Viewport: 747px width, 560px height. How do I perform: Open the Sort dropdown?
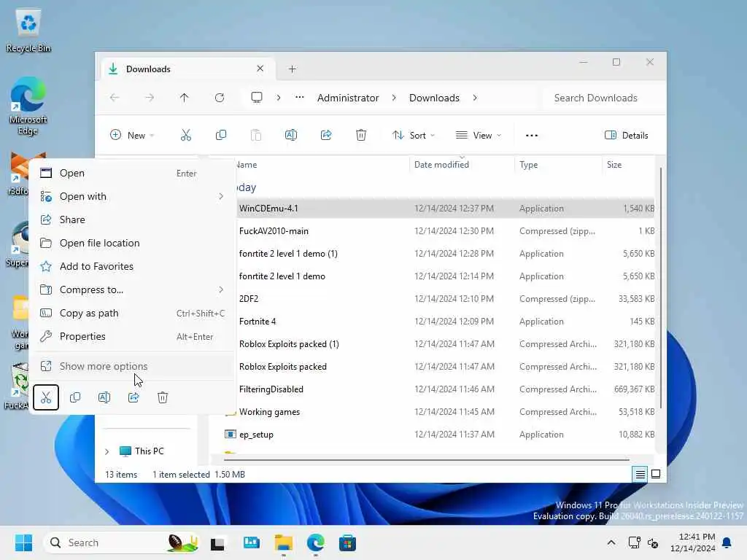coord(414,135)
